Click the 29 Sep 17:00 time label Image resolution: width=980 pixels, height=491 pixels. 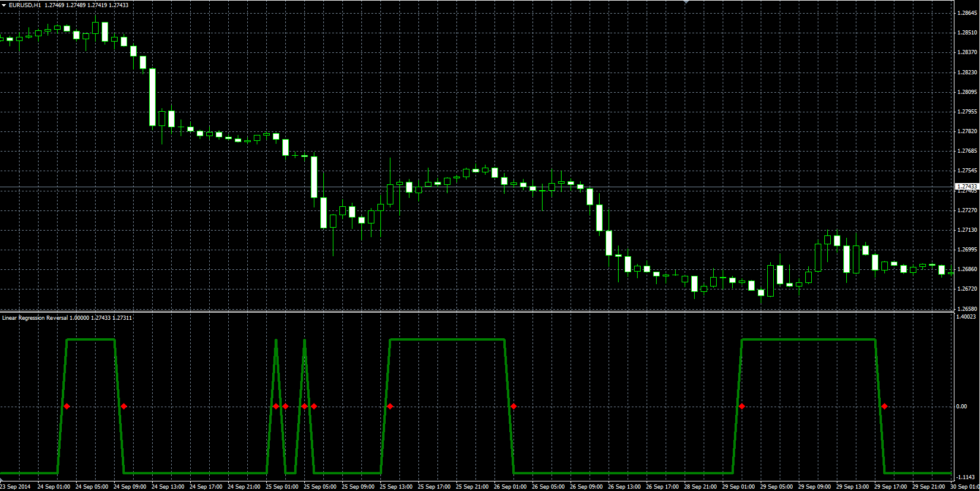point(890,487)
